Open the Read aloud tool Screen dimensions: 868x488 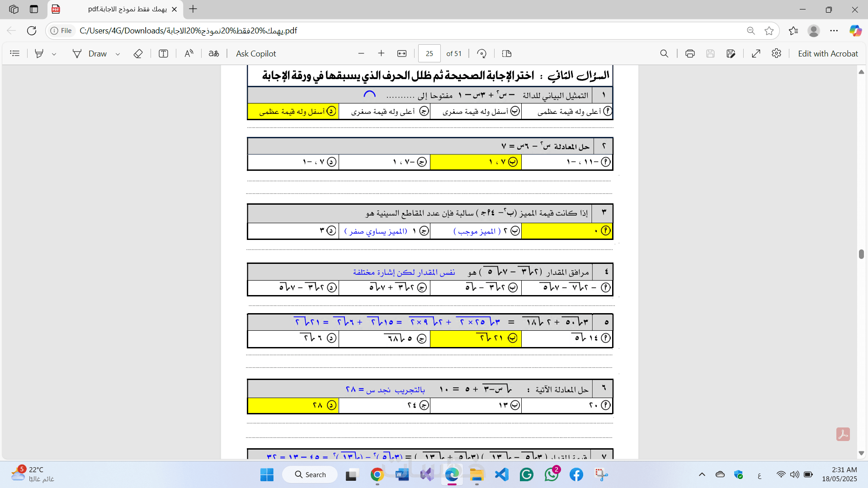[189, 54]
